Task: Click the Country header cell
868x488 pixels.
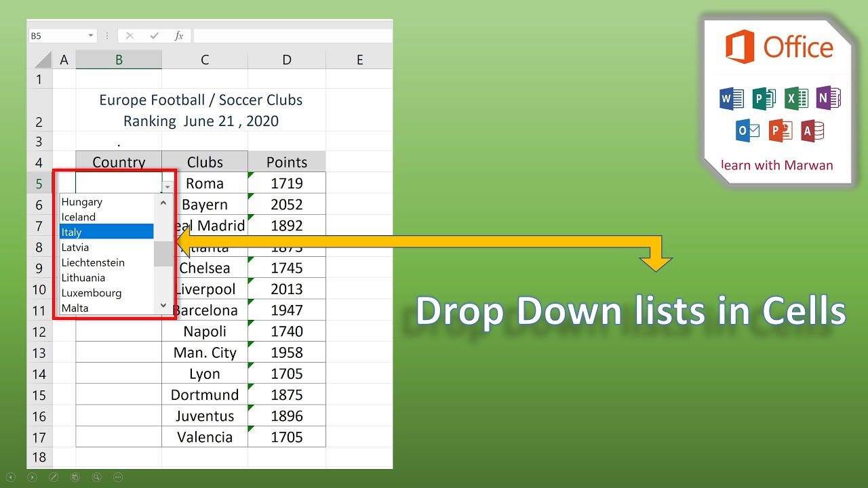Action: (119, 161)
